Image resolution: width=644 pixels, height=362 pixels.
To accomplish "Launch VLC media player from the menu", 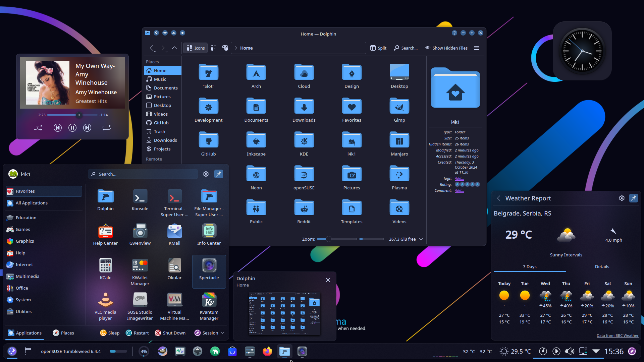I will tap(105, 306).
